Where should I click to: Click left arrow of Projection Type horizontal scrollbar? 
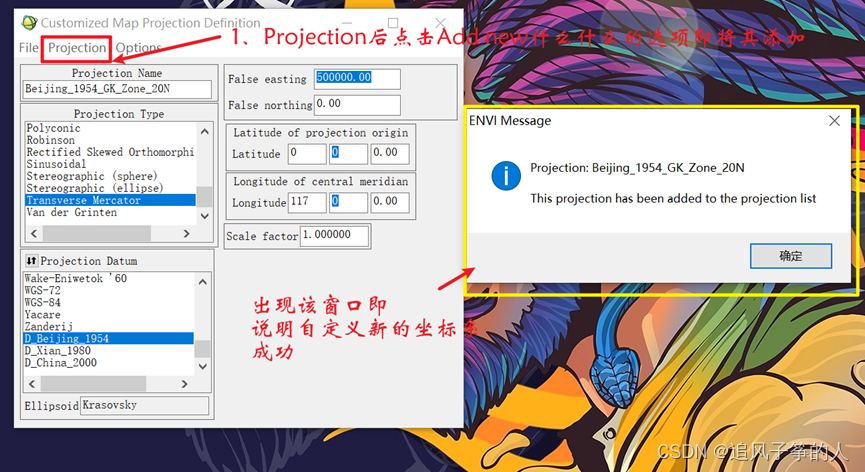tap(34, 234)
